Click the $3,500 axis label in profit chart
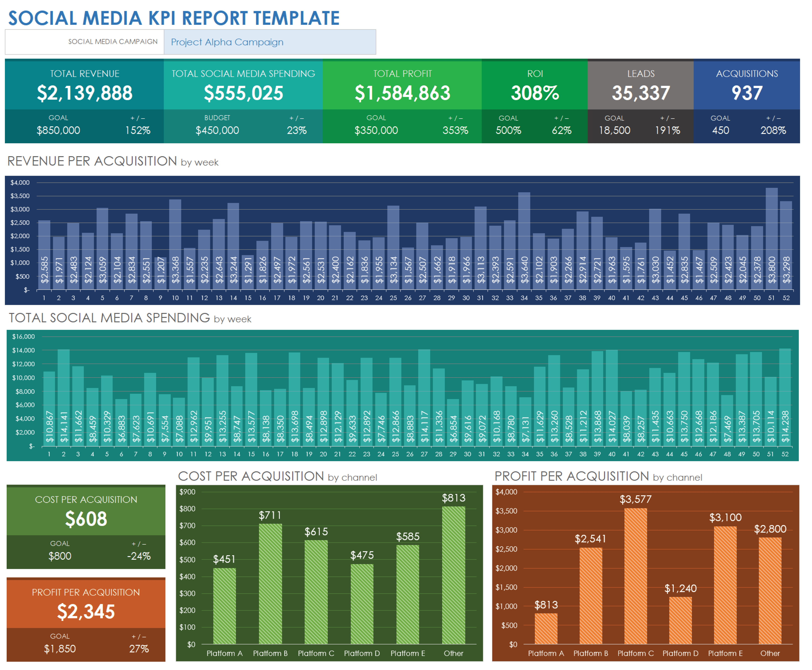 point(506,511)
